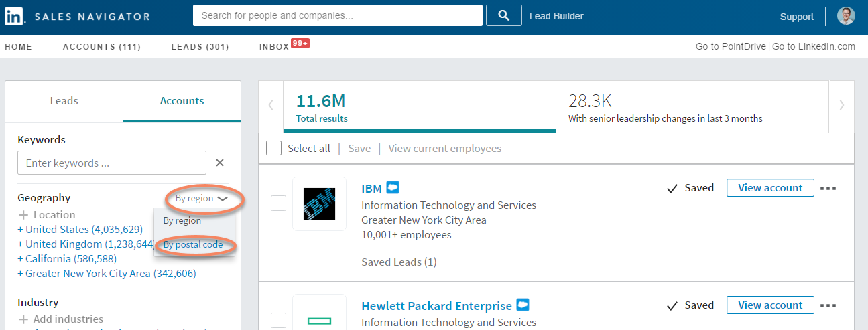Open the user profile avatar
Image resolution: width=868 pixels, height=330 pixels.
pos(846,16)
